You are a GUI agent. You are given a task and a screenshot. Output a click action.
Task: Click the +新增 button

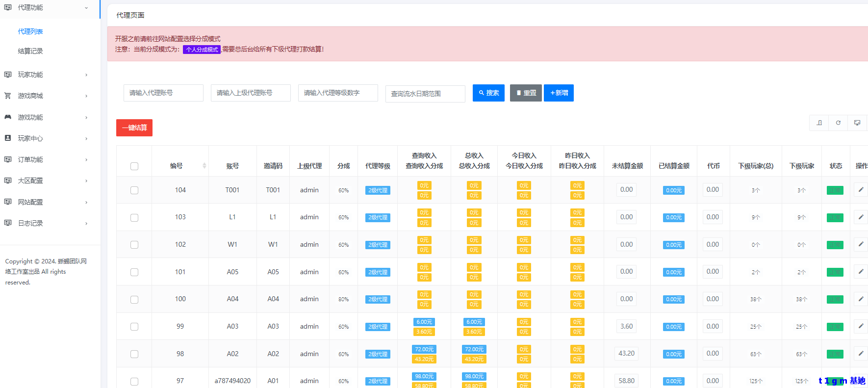tap(559, 93)
